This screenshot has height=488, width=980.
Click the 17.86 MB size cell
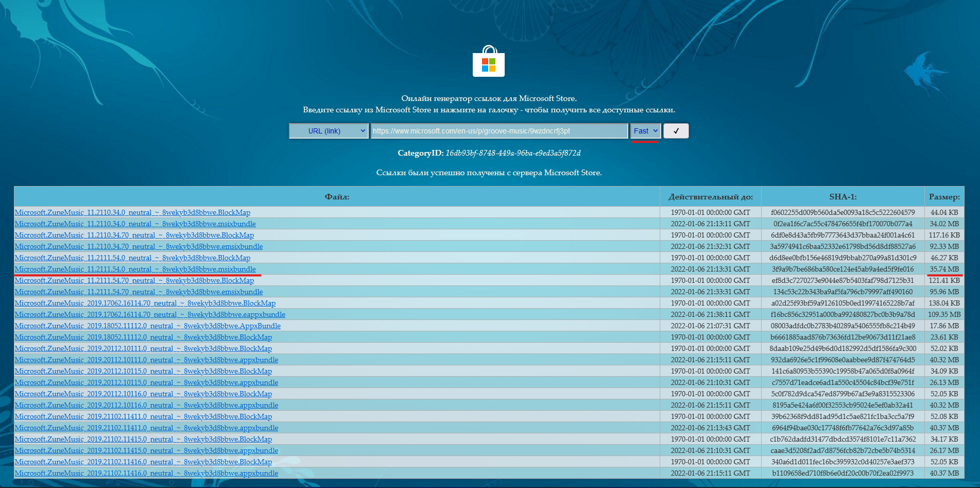point(944,326)
